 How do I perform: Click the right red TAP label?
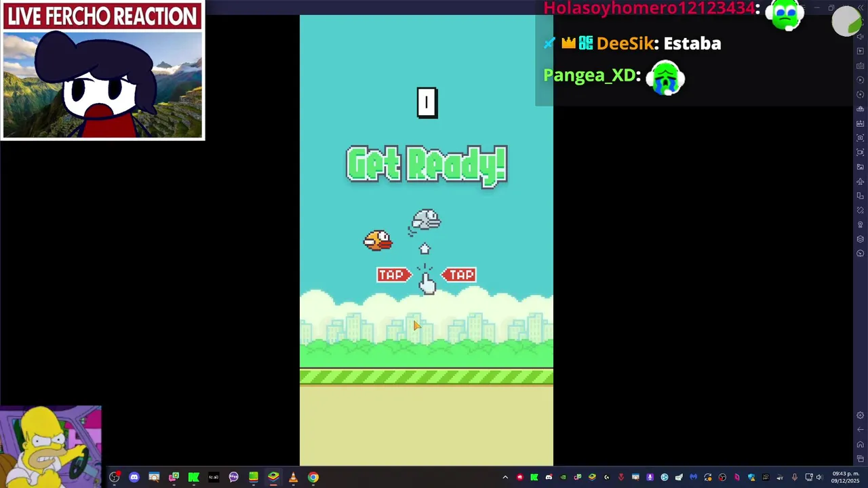pos(459,274)
